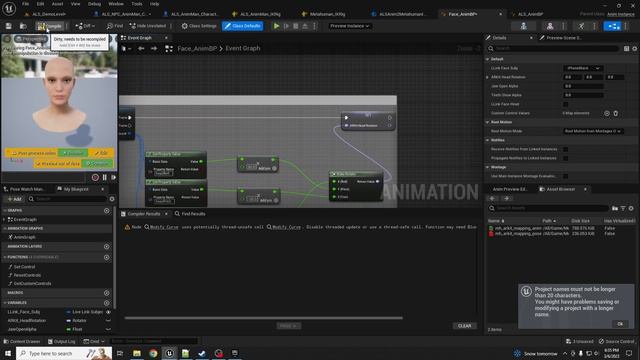Click the Details search field

pos(553,49)
